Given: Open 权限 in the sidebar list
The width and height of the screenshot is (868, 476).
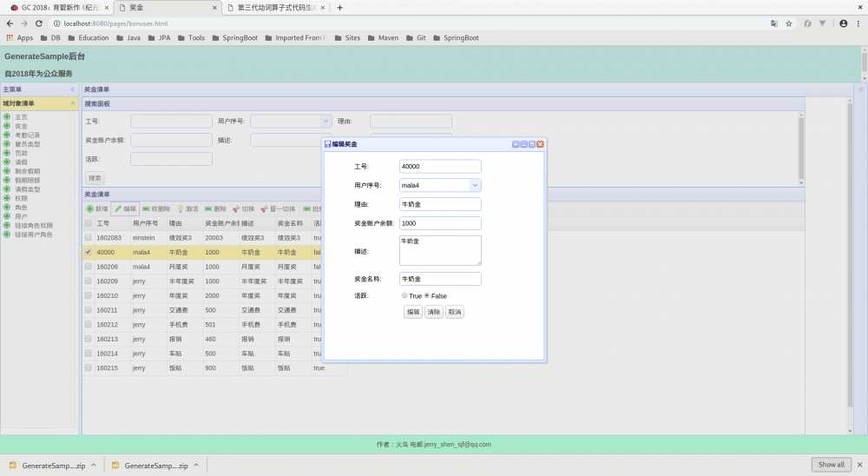Looking at the screenshot, I should tap(21, 198).
